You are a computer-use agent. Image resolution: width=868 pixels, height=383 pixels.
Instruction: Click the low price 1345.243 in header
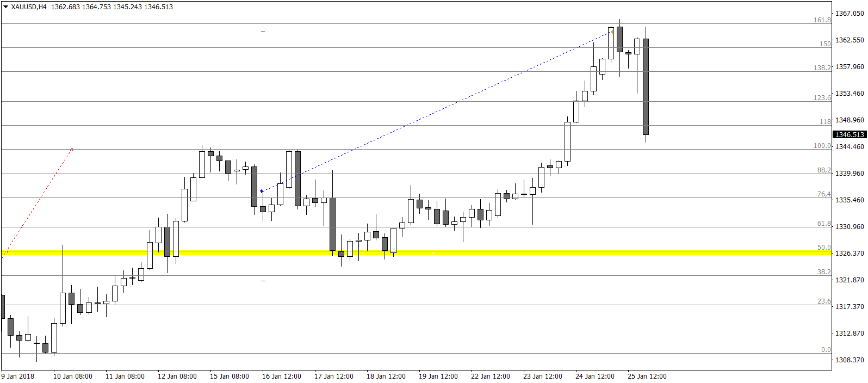point(127,7)
